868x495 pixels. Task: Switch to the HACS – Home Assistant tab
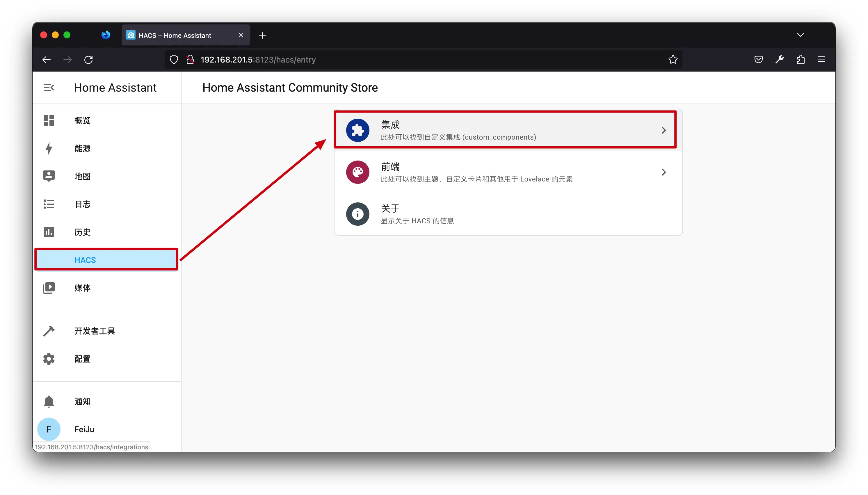point(186,35)
